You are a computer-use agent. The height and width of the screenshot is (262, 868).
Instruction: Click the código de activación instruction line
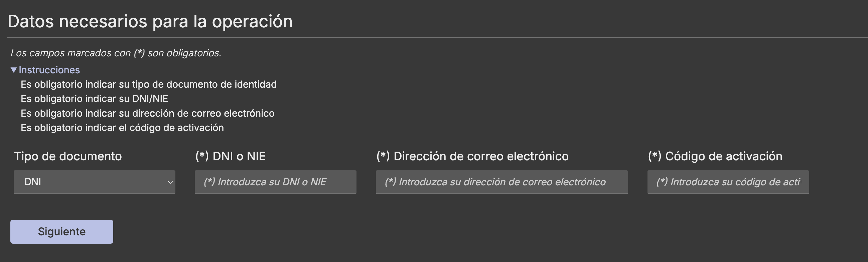tap(123, 128)
